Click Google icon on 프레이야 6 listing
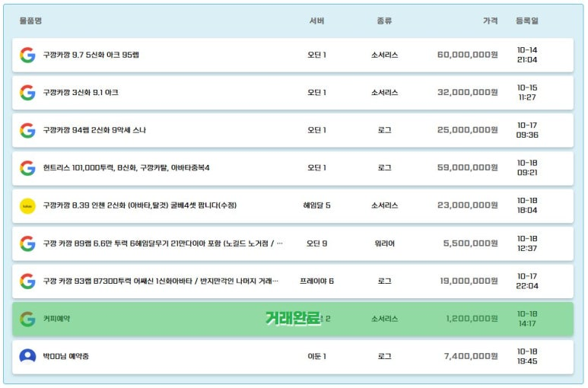The width and height of the screenshot is (588, 388). point(27,281)
